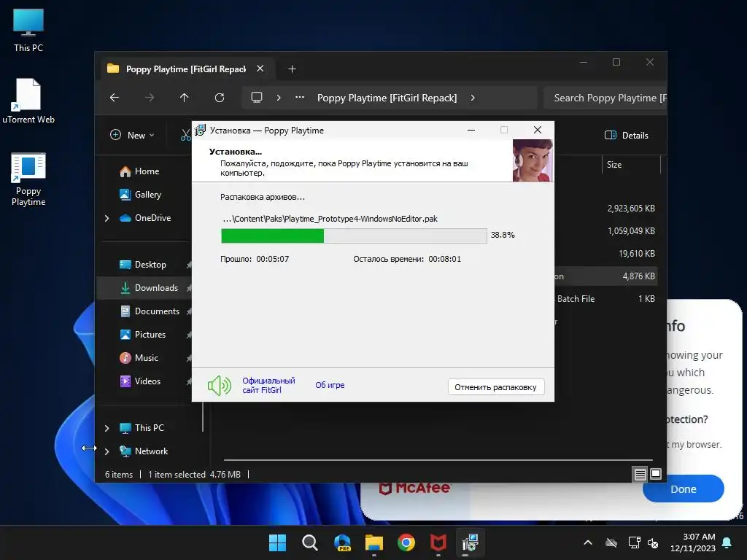Open uTorrent Web desktop shortcut

point(28,101)
